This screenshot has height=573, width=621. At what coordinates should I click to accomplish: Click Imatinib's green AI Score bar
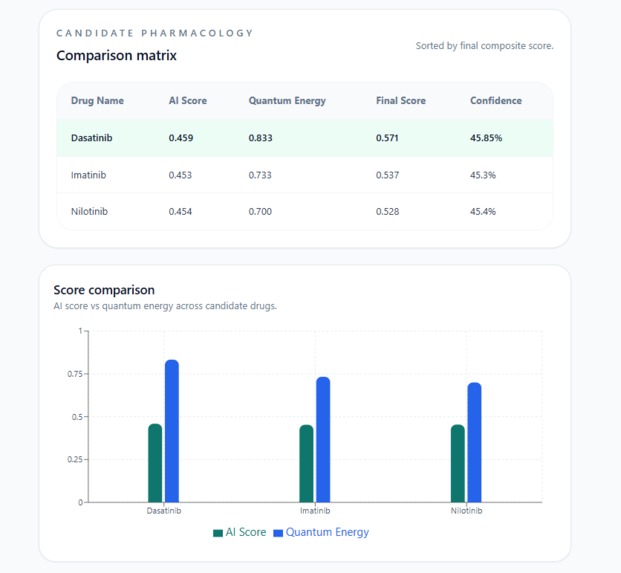click(306, 464)
